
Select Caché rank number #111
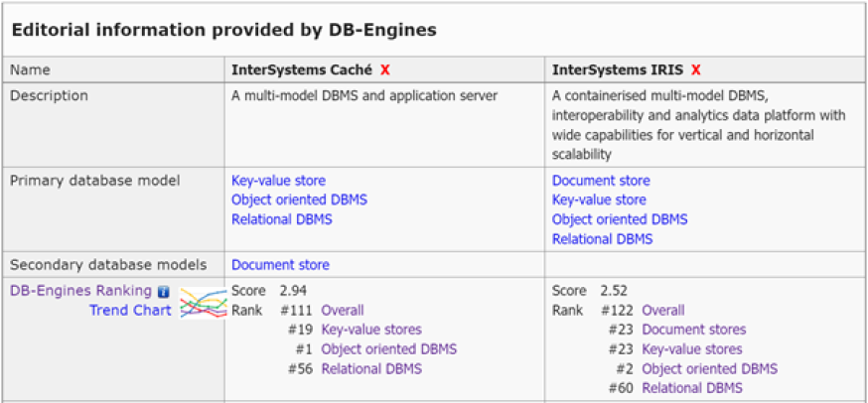[x=296, y=310]
